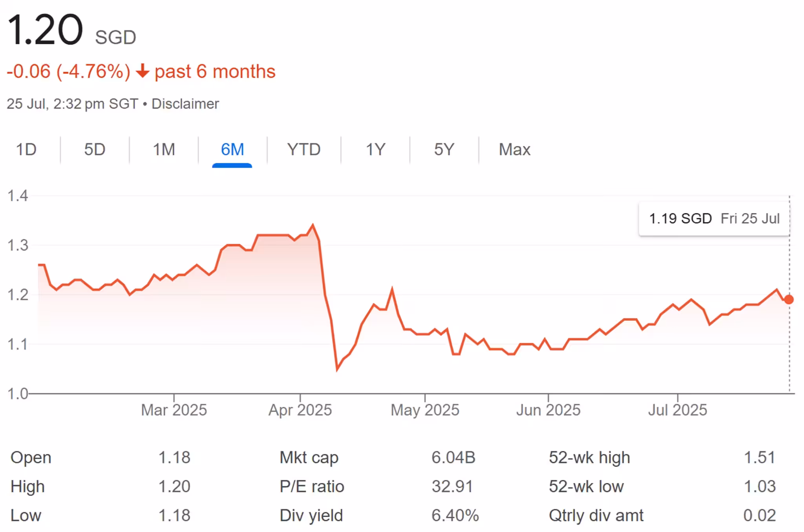This screenshot has width=804, height=532.
Task: Switch to the 1D time range tab
Action: click(26, 149)
